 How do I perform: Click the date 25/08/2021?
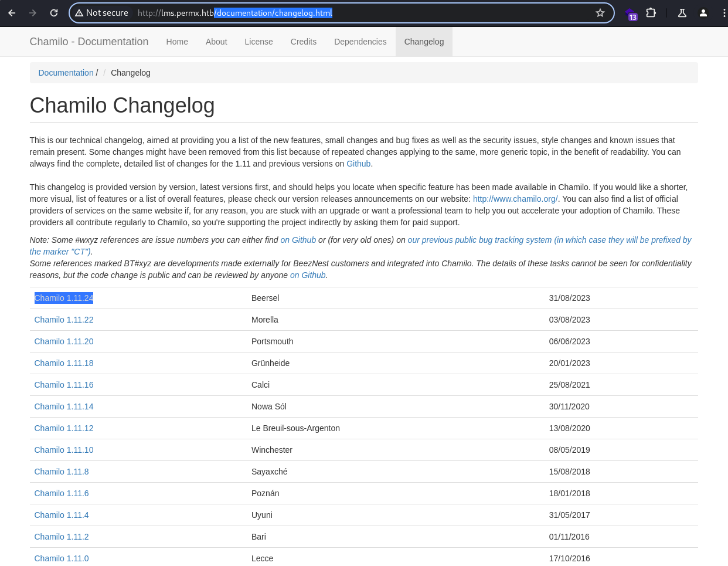(x=570, y=385)
